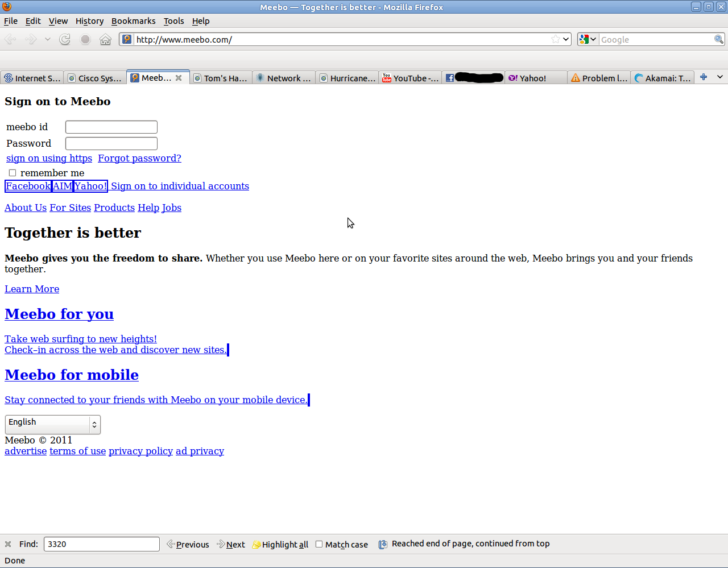Click the privacy policy link
This screenshot has height=568, width=728.
(x=140, y=451)
